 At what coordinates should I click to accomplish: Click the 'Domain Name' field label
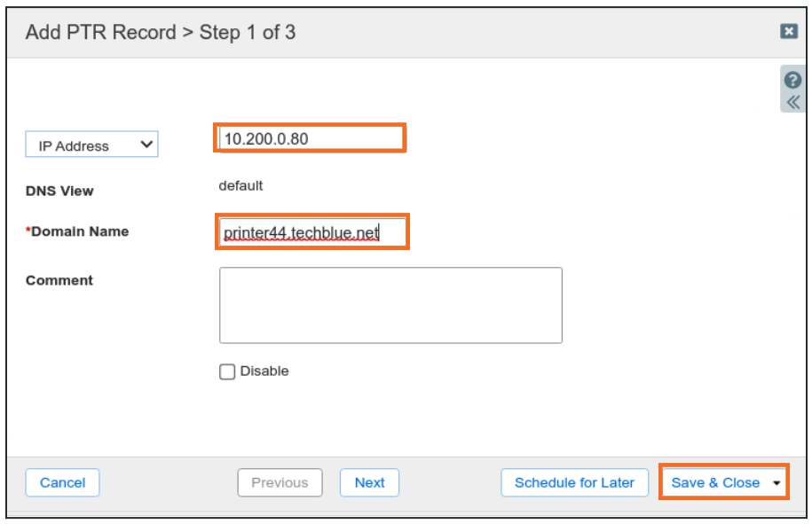click(x=79, y=231)
